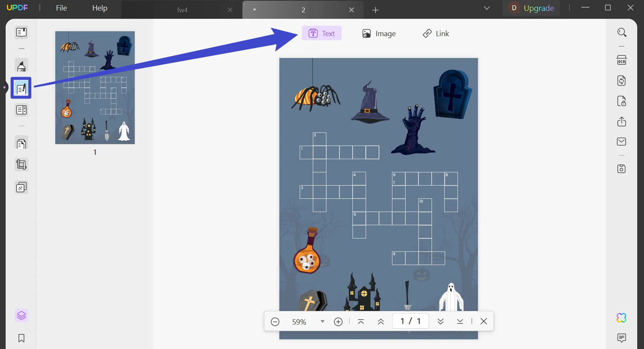Click the OCR recognize text icon

pos(621,60)
